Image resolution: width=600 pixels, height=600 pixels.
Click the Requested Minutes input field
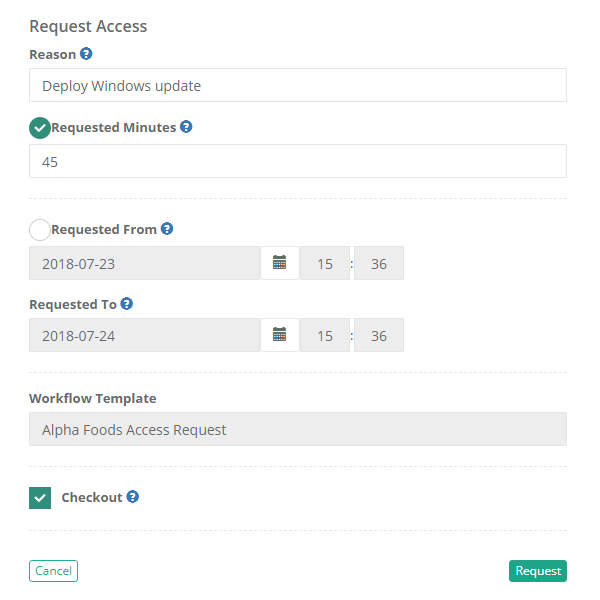click(297, 161)
